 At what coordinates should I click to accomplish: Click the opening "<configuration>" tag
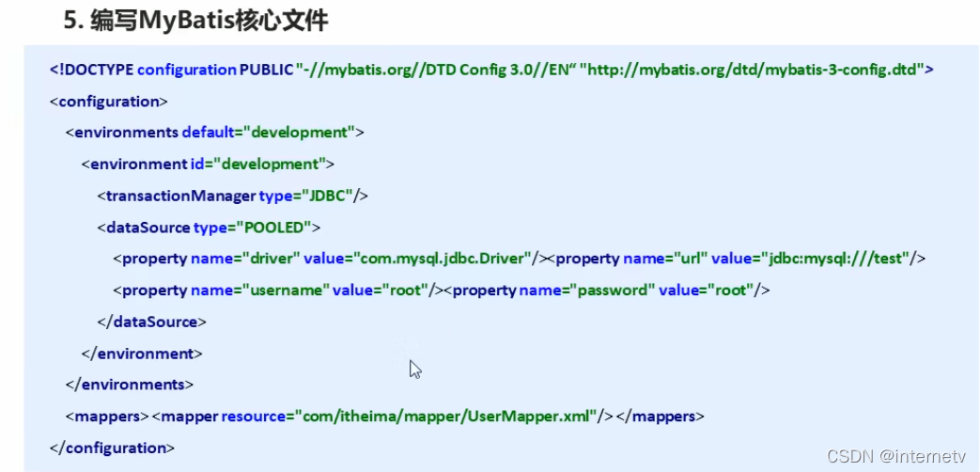[109, 102]
